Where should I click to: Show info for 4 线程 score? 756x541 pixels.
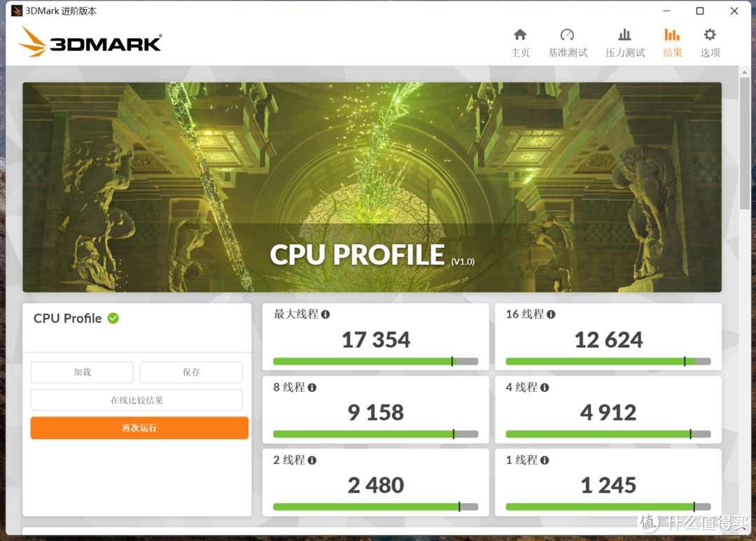point(545,388)
